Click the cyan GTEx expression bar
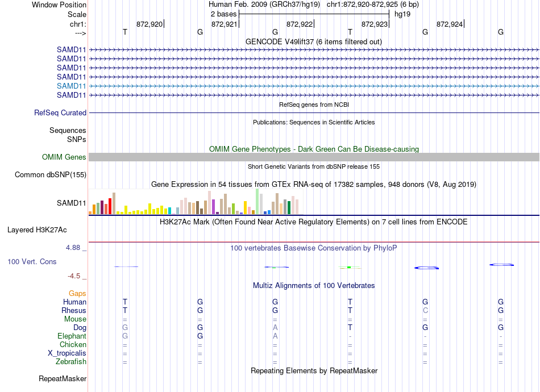Viewport: 540px width, 392px height. 169,211
